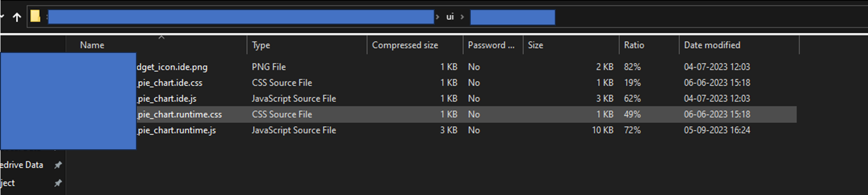
Task: Open edrive Data in the sidebar
Action: point(22,165)
